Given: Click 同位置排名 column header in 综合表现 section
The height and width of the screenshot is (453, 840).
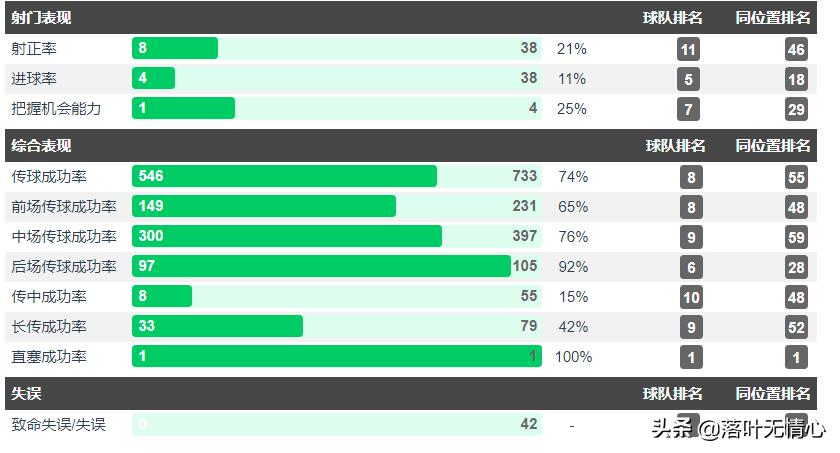Looking at the screenshot, I should 773,145.
